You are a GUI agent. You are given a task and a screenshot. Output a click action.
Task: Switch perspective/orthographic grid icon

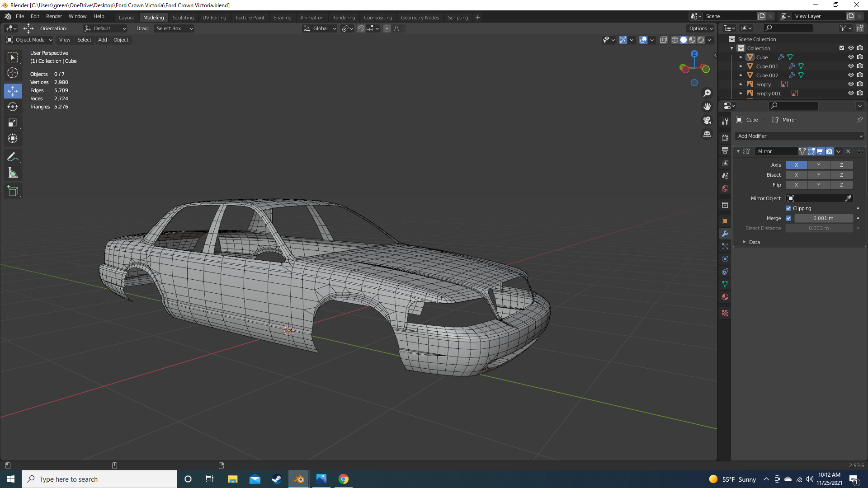click(707, 134)
